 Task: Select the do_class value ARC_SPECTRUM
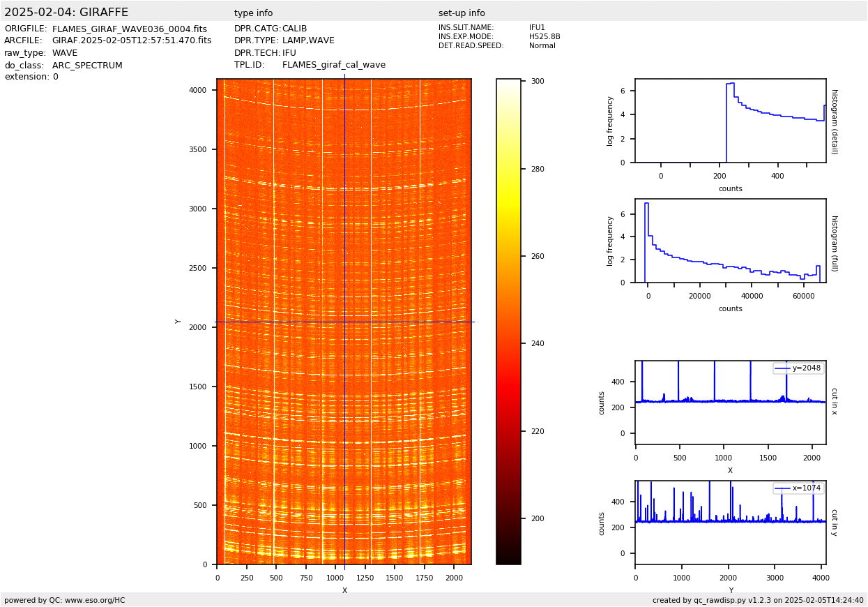[x=87, y=66]
